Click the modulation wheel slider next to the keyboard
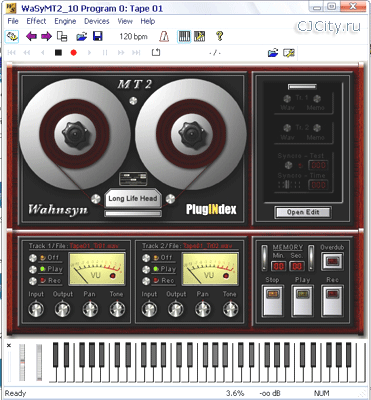The image size is (371, 400). (39, 362)
